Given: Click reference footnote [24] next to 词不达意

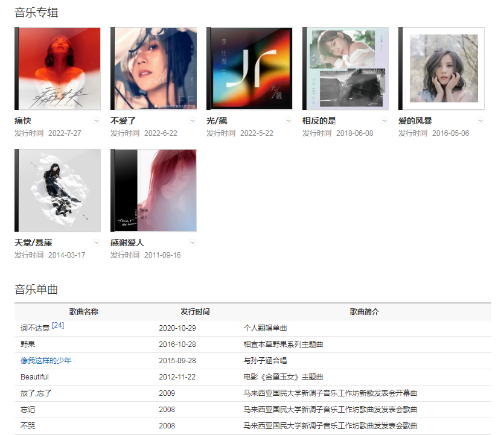Looking at the screenshot, I should point(58,325).
